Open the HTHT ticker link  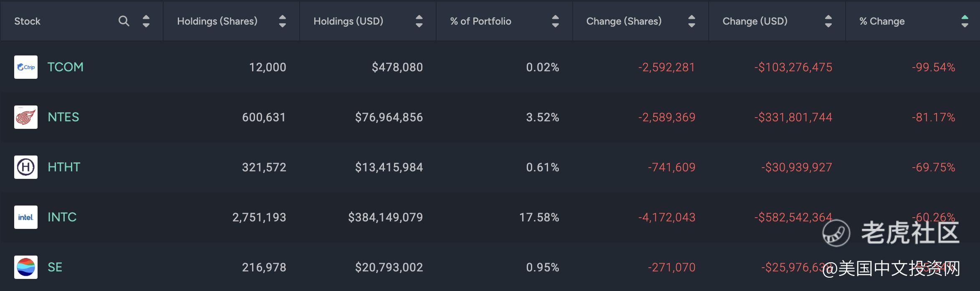tap(64, 167)
